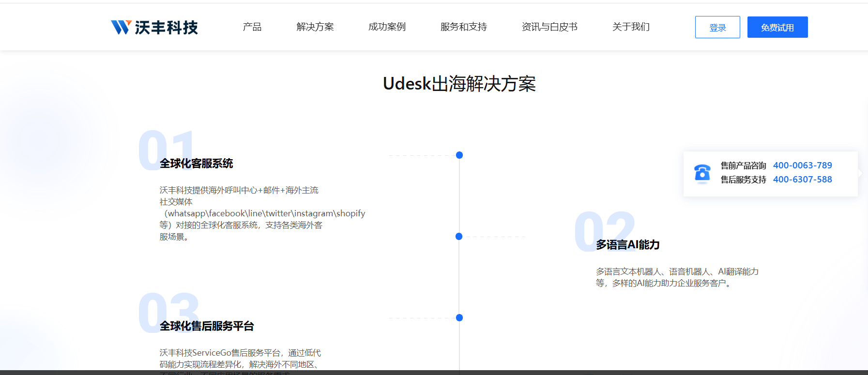Open the 产品 menu
The image size is (868, 375).
(252, 27)
